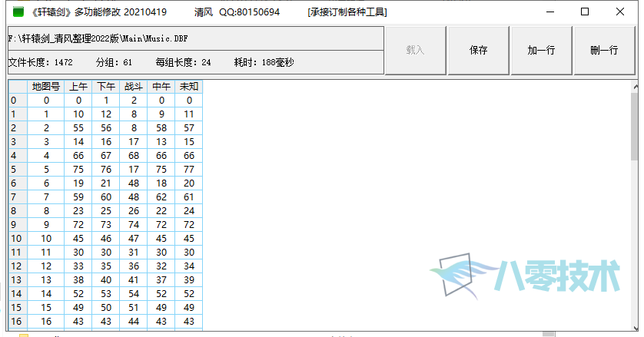
Task: Select the 战斗 column header
Action: click(x=134, y=87)
